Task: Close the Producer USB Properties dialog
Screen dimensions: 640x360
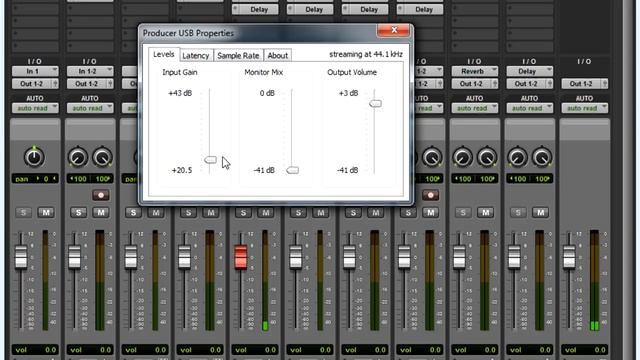Action: [x=393, y=30]
